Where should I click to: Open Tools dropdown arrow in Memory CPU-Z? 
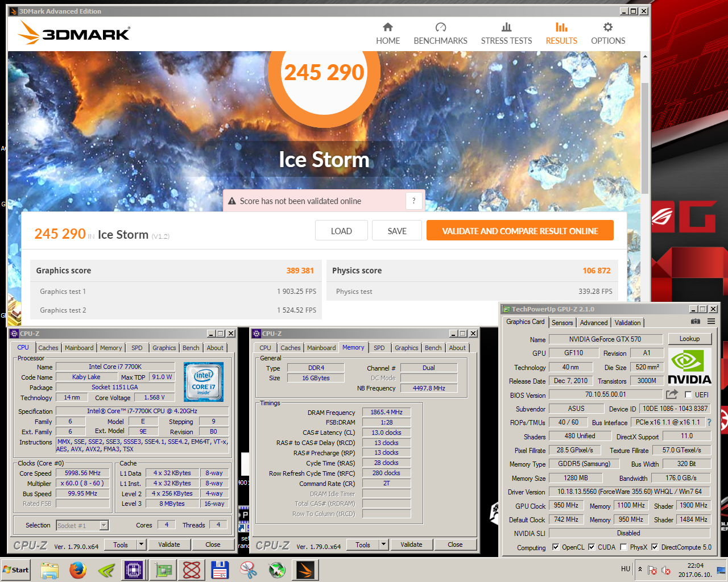coord(383,544)
